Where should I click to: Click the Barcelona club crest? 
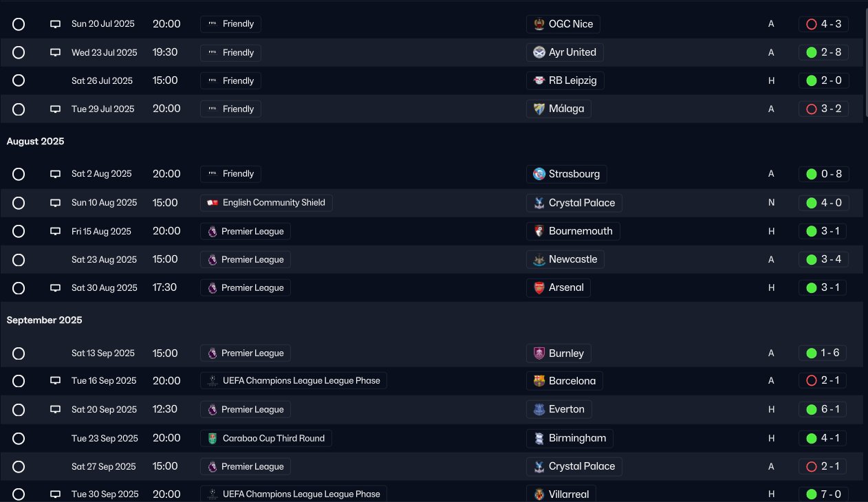tap(539, 381)
